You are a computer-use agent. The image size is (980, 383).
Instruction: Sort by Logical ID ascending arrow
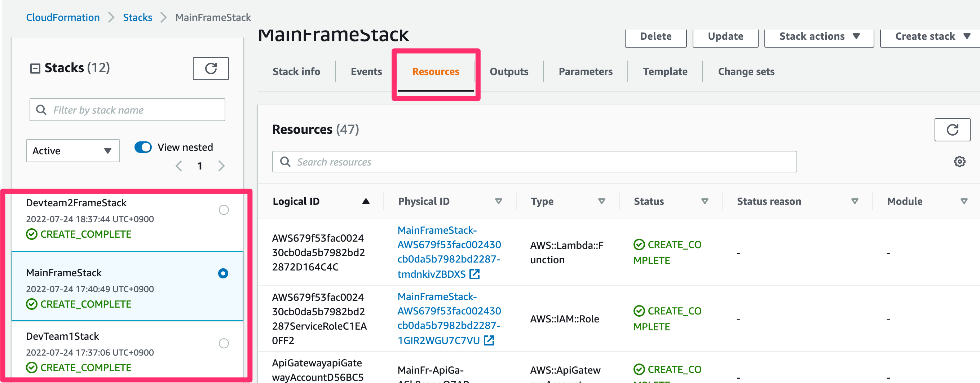coord(366,201)
